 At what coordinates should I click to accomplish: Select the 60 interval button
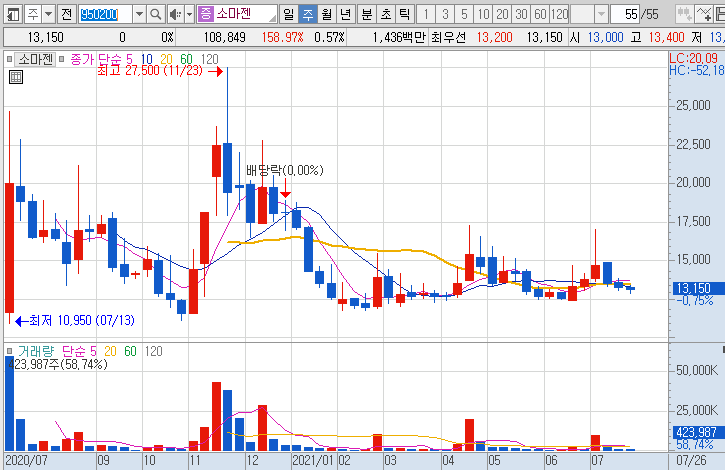[x=540, y=14]
